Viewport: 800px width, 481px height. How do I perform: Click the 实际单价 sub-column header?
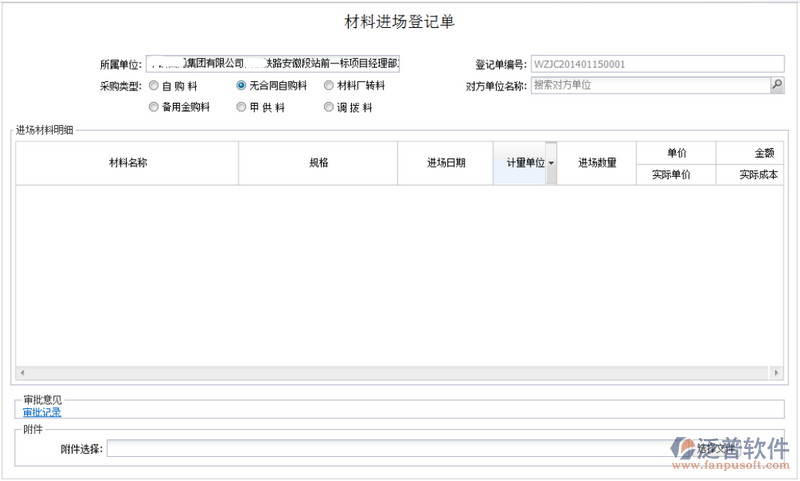(677, 174)
